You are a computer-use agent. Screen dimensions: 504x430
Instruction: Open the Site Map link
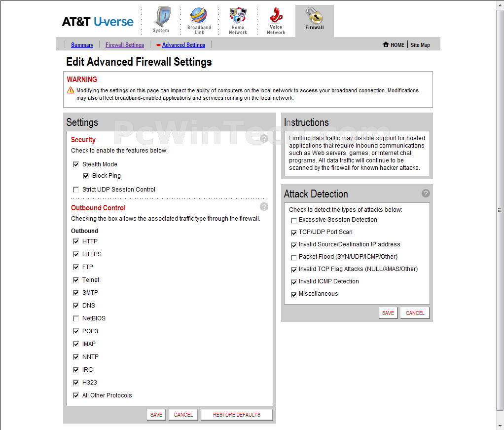pyautogui.click(x=420, y=45)
